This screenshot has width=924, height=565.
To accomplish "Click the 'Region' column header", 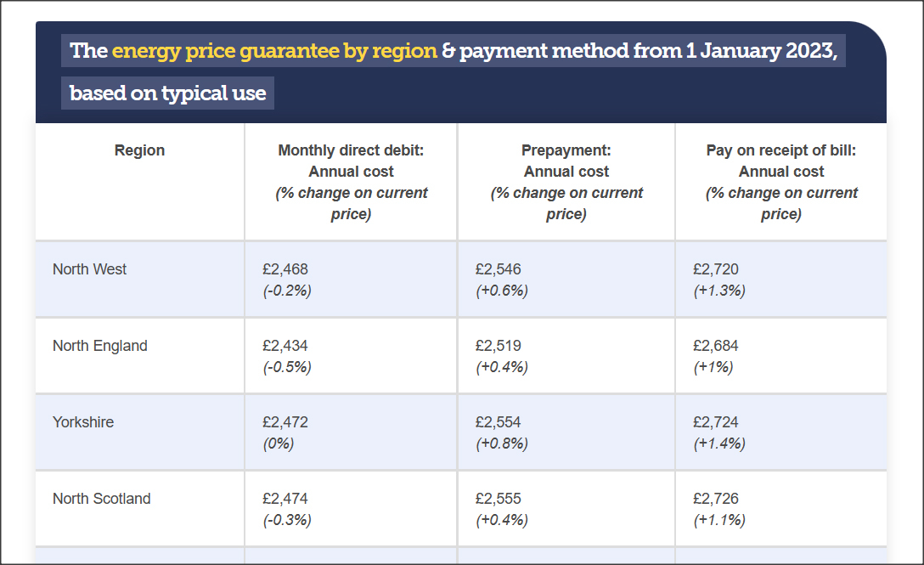I will click(139, 150).
